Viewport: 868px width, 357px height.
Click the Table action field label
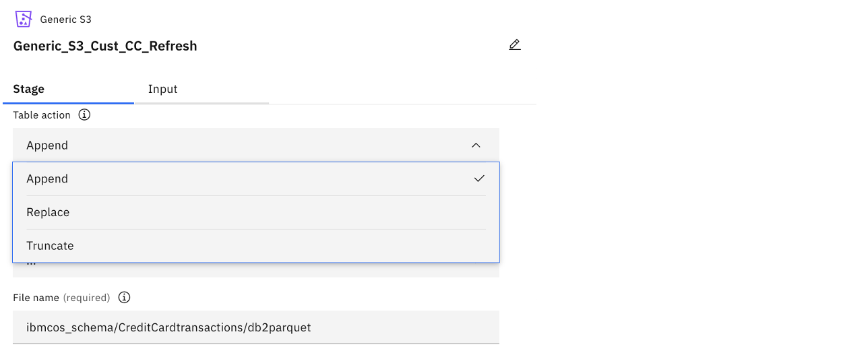point(42,115)
